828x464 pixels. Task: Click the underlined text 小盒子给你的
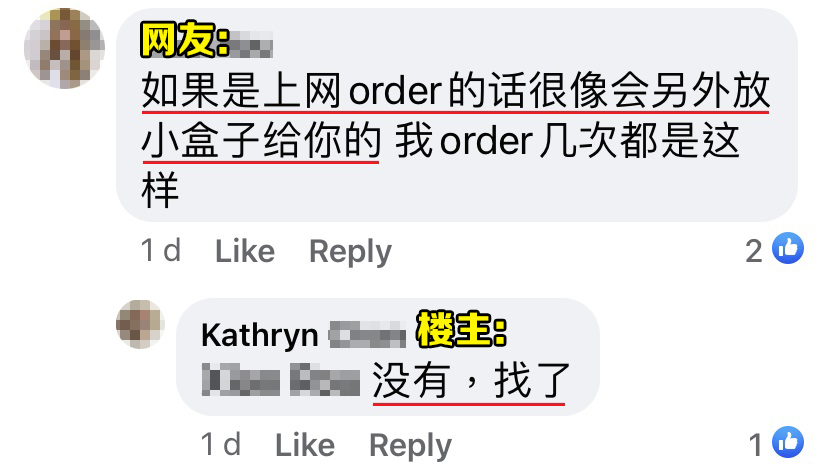tap(261, 141)
